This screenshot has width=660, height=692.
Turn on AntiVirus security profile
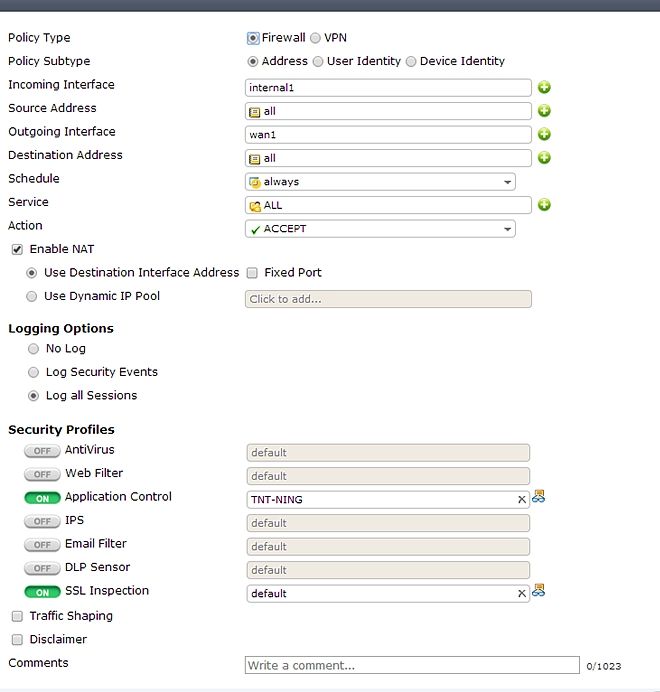[x=42, y=451]
